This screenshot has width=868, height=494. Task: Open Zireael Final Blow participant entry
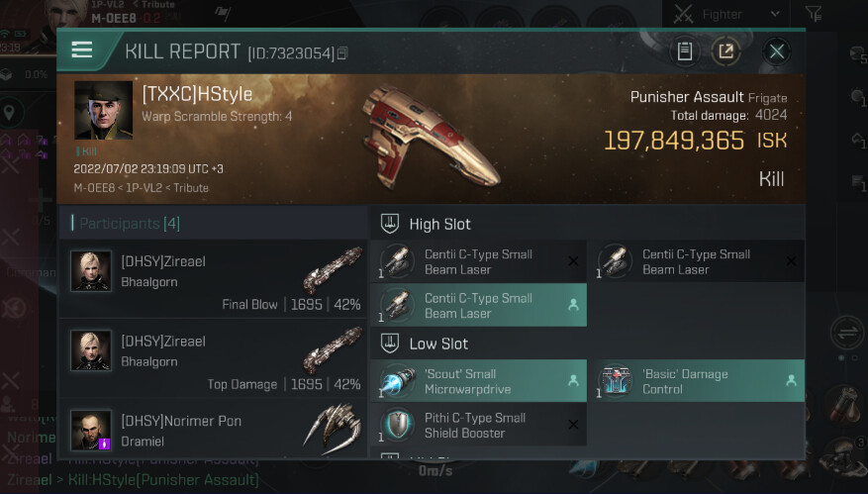pyautogui.click(x=213, y=278)
